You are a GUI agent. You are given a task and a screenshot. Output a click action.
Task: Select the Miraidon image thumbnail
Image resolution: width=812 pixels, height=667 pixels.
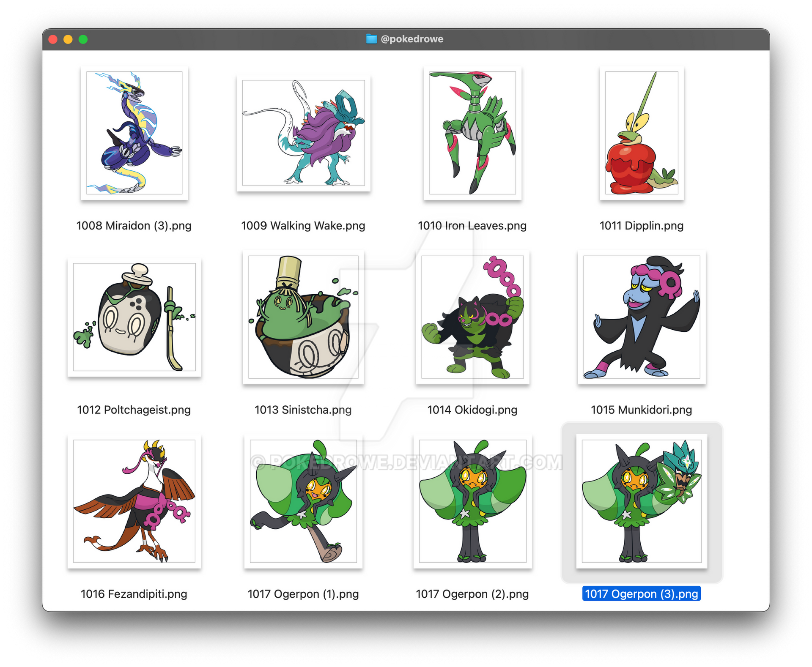[x=134, y=133]
